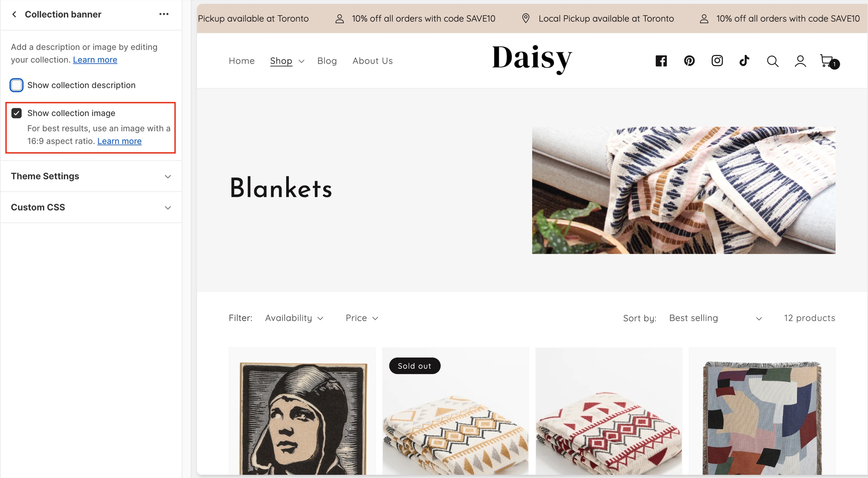Open the three-dot more options menu
Screen dimensions: 868x478
click(x=164, y=14)
